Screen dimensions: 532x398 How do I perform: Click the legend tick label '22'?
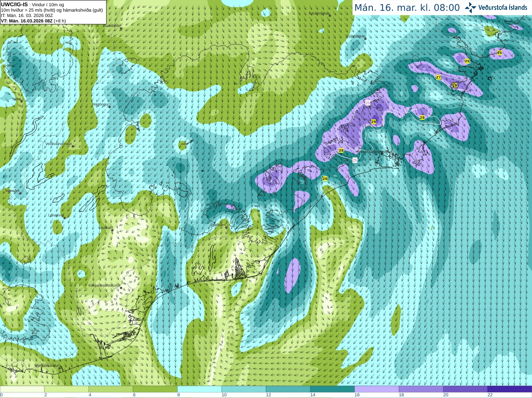coord(490,395)
